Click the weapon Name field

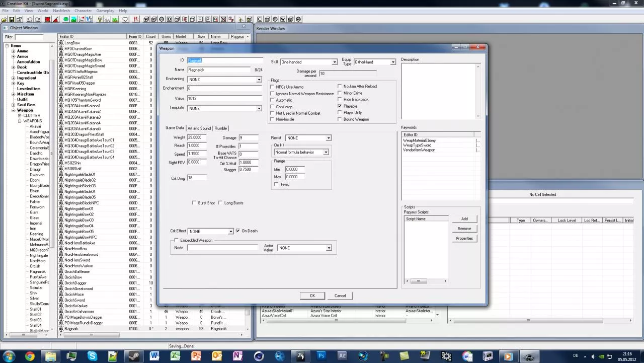219,69
